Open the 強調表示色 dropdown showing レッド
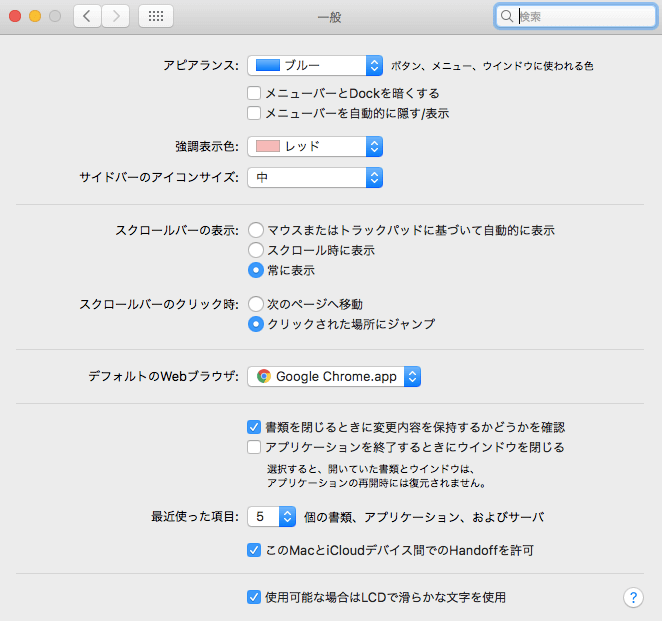The height and width of the screenshot is (621, 662). point(315,146)
